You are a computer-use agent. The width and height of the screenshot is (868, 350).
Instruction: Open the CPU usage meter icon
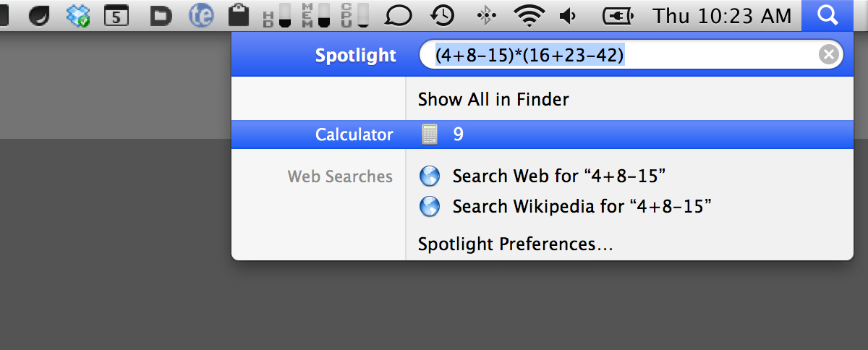click(x=354, y=15)
